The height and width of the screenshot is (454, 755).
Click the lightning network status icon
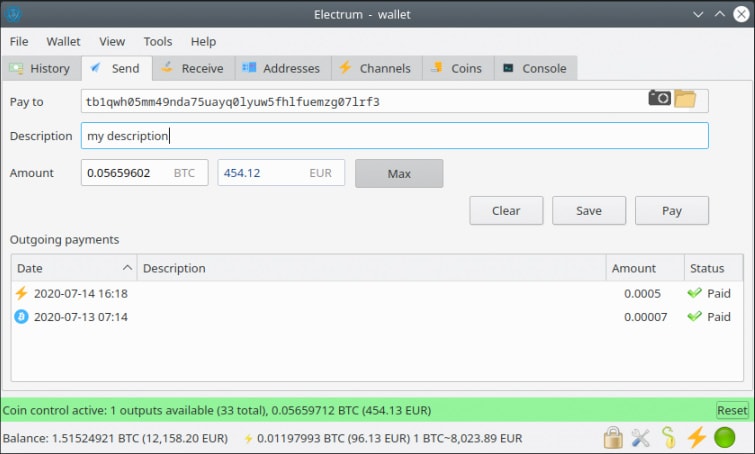(x=696, y=438)
